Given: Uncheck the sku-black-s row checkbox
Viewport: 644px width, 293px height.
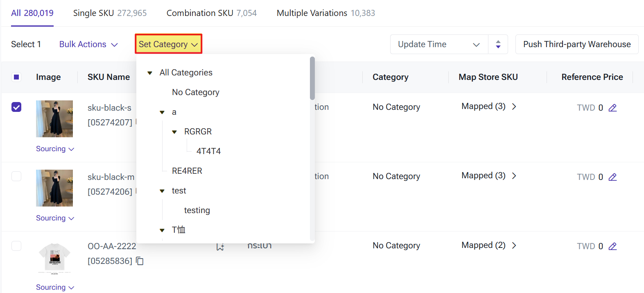Looking at the screenshot, I should (16, 107).
